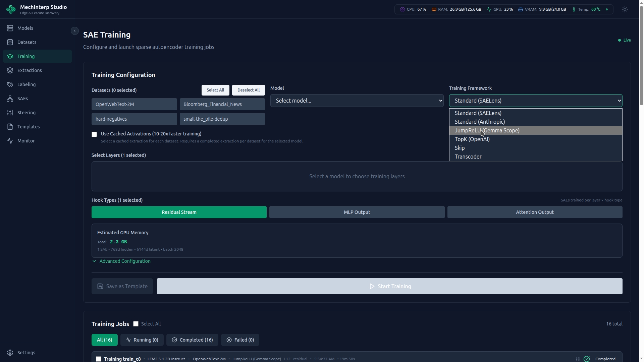Choose Standard (SAELens) option
644x362 pixels.
pyautogui.click(x=536, y=113)
